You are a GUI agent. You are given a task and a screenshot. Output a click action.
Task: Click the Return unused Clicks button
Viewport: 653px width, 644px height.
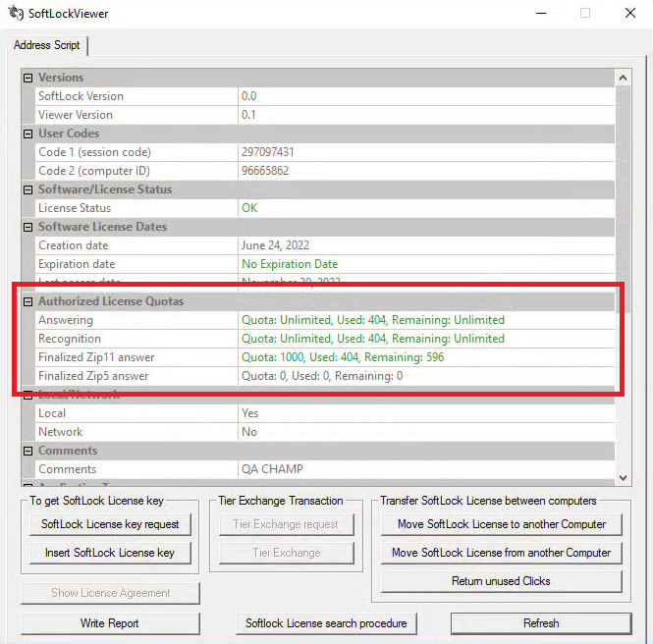[502, 581]
